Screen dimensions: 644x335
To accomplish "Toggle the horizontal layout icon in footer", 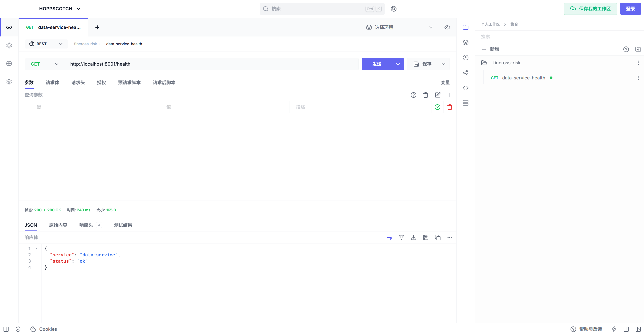I will coord(626,329).
